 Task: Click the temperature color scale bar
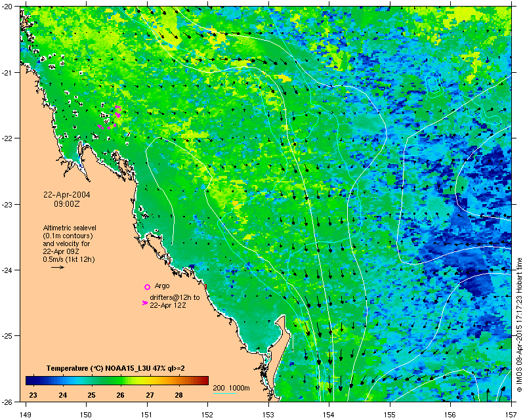[x=117, y=381]
